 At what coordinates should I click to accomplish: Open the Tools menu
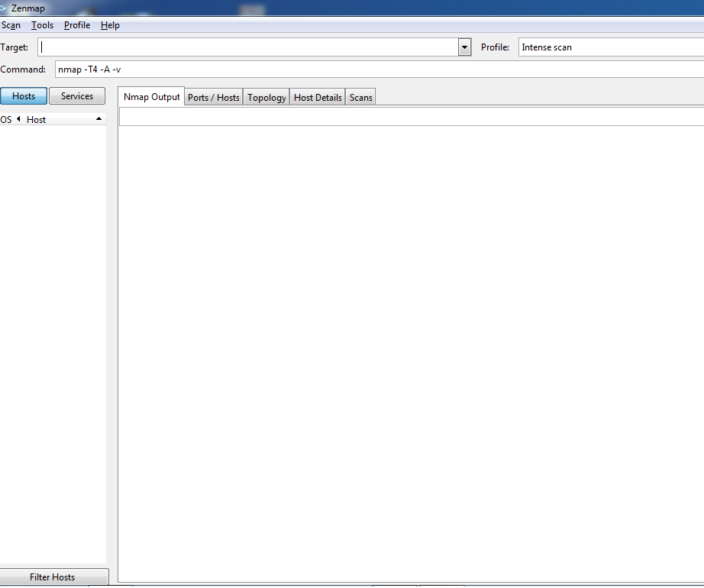[42, 25]
